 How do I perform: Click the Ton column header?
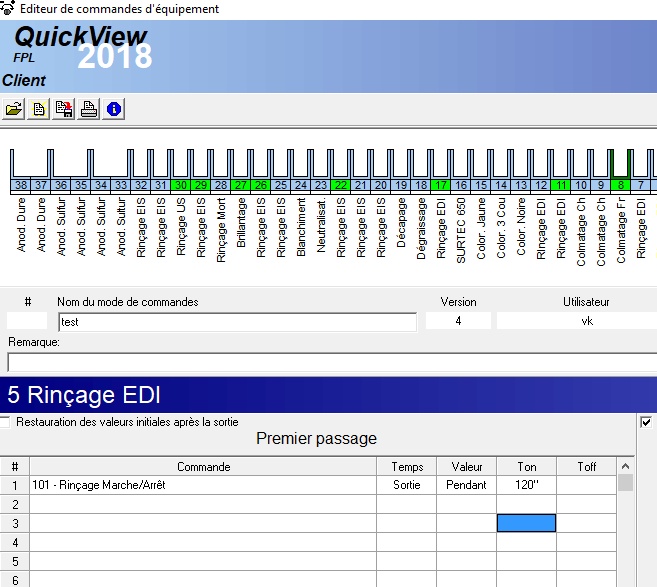pos(526,466)
